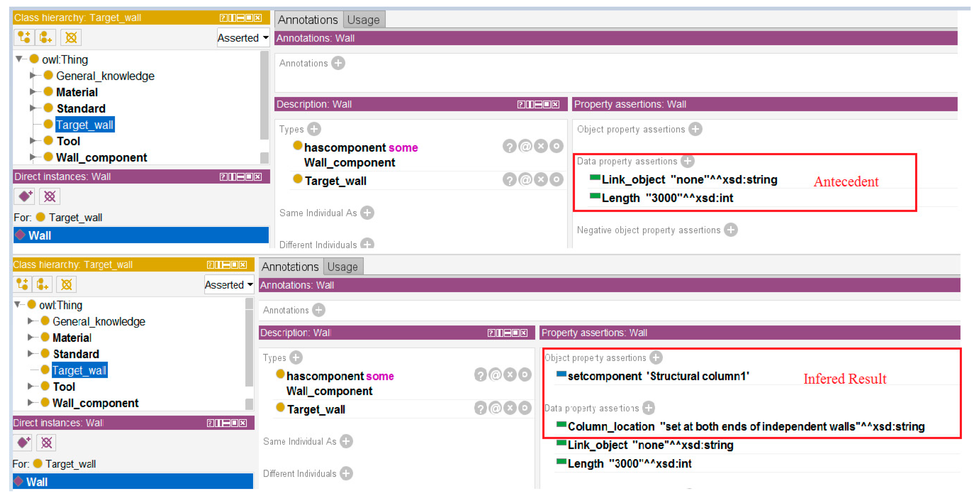The height and width of the screenshot is (500, 980).
Task: Open bottom Asserted hierarchy dropdown
Action: coord(229,285)
